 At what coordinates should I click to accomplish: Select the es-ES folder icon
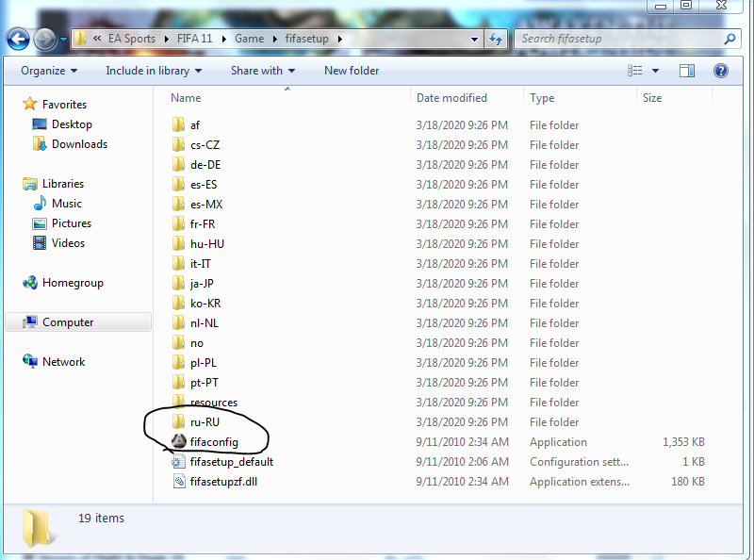coord(178,184)
